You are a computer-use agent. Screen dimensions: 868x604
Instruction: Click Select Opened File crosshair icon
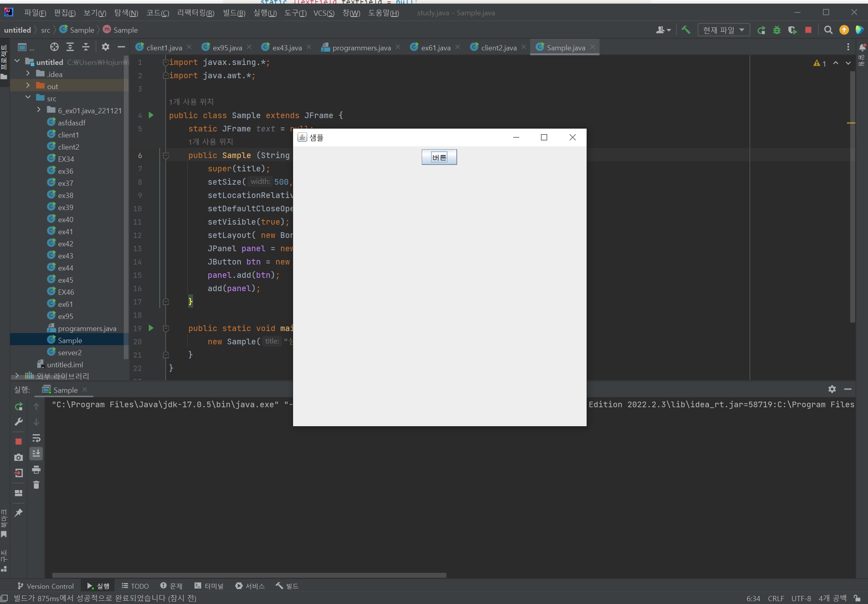point(54,47)
